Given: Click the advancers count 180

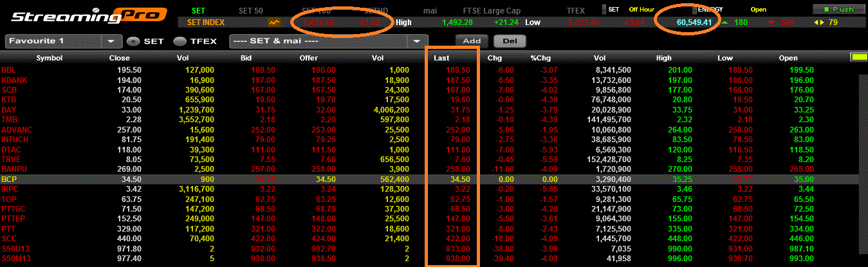Looking at the screenshot, I should 741,23.
